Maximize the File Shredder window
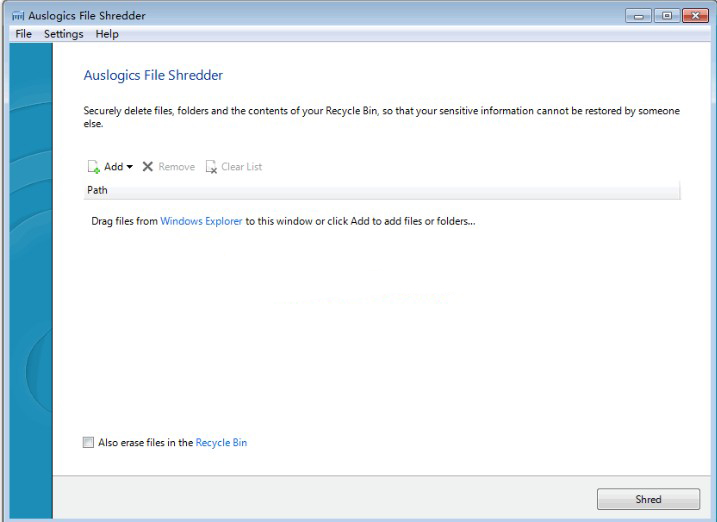The height and width of the screenshot is (522, 717). (664, 16)
